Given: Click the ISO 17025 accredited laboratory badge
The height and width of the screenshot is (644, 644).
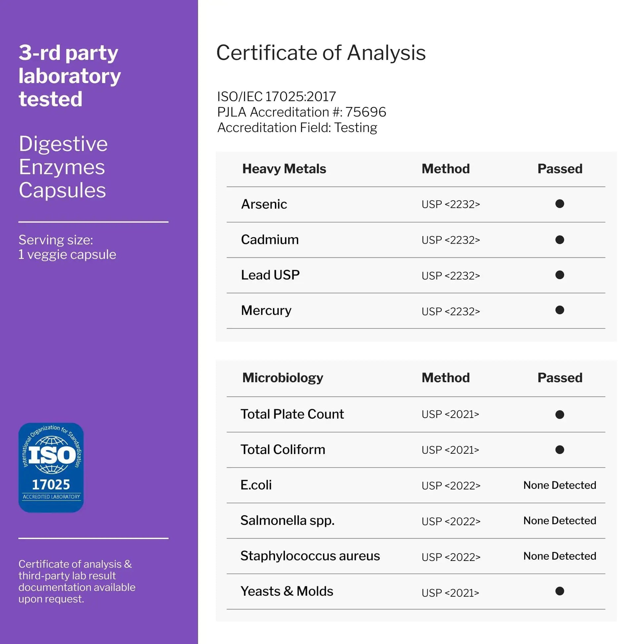Looking at the screenshot, I should click(x=51, y=467).
